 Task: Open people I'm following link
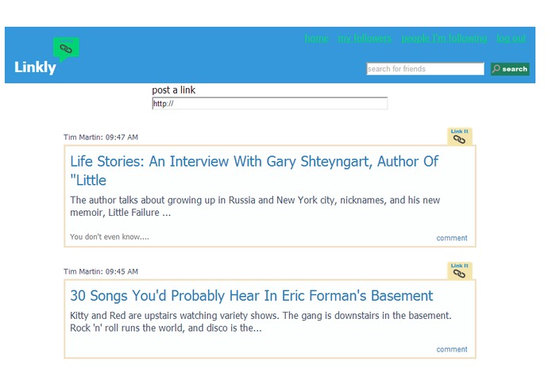click(x=444, y=38)
